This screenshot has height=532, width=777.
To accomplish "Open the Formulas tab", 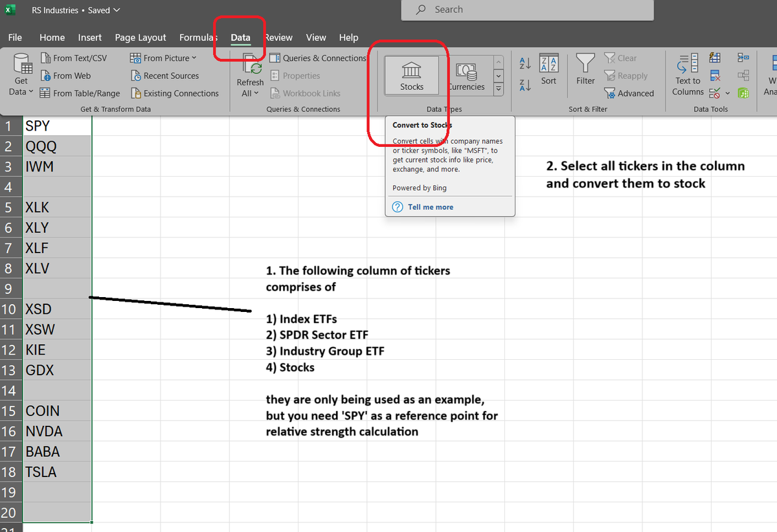I will click(198, 38).
